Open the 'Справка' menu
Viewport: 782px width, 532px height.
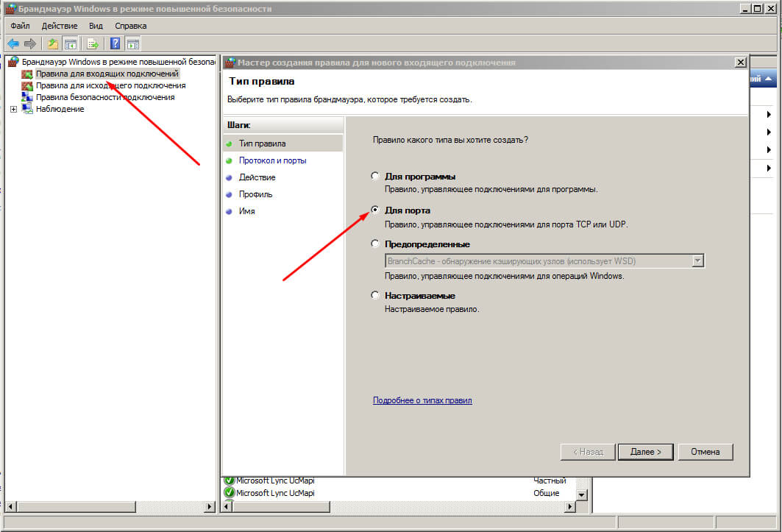130,26
